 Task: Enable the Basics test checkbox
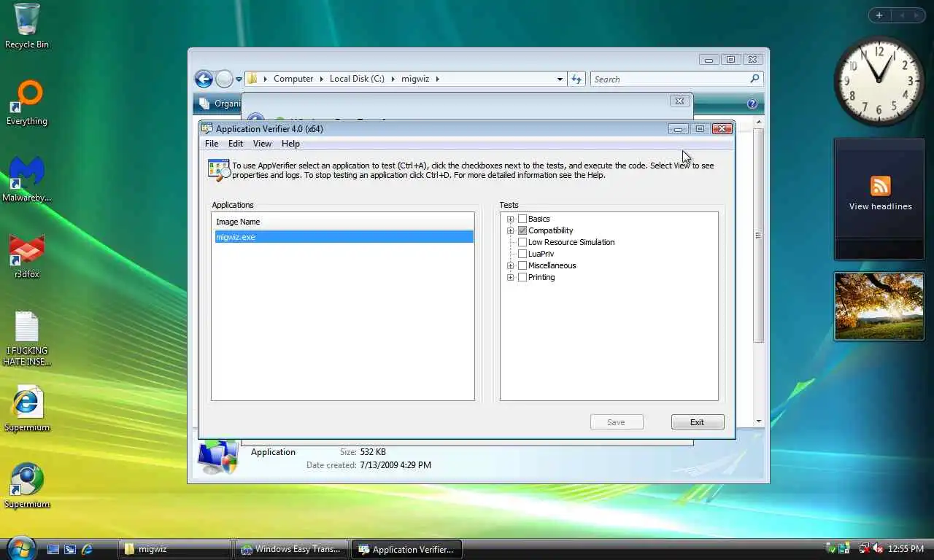pyautogui.click(x=522, y=219)
